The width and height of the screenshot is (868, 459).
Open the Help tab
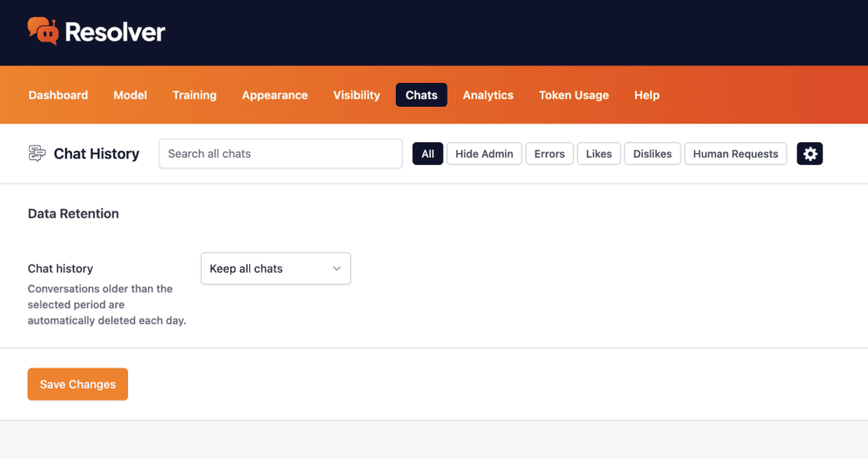[647, 95]
